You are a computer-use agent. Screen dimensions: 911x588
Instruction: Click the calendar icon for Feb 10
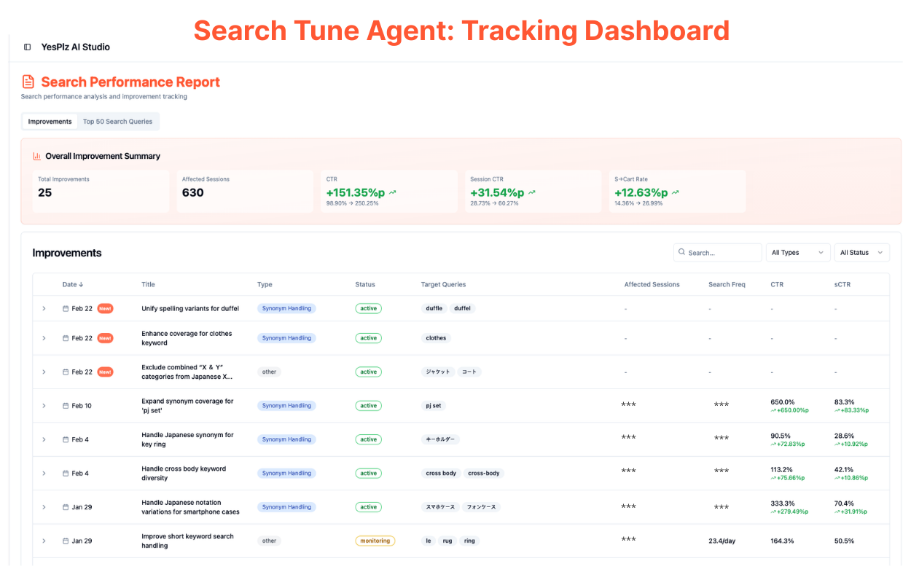tap(66, 406)
